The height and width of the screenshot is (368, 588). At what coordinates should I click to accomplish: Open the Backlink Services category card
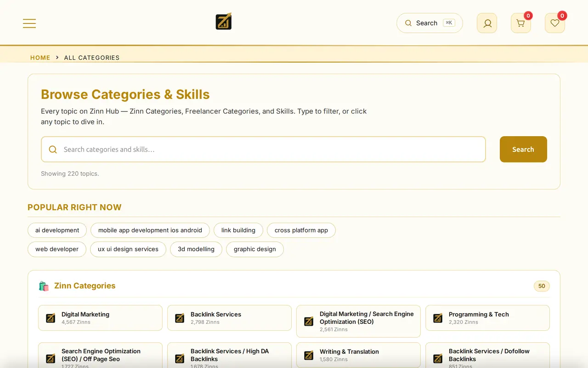point(229,318)
